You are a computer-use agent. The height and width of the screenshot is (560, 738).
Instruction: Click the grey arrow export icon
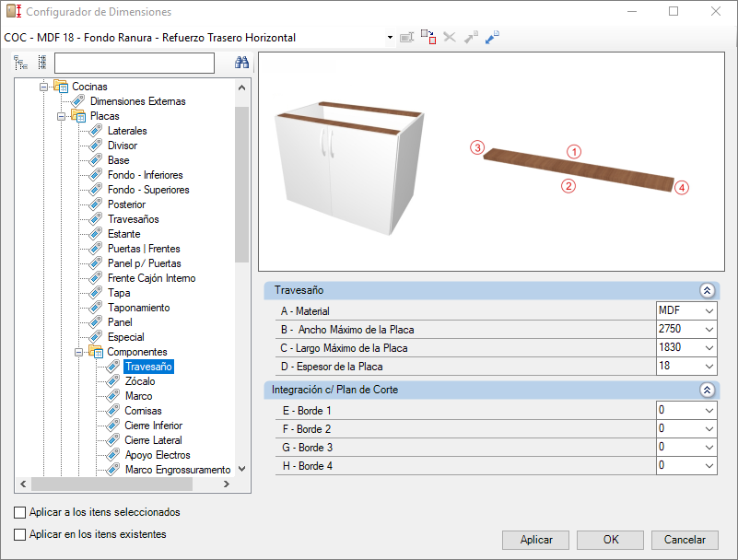pos(471,37)
